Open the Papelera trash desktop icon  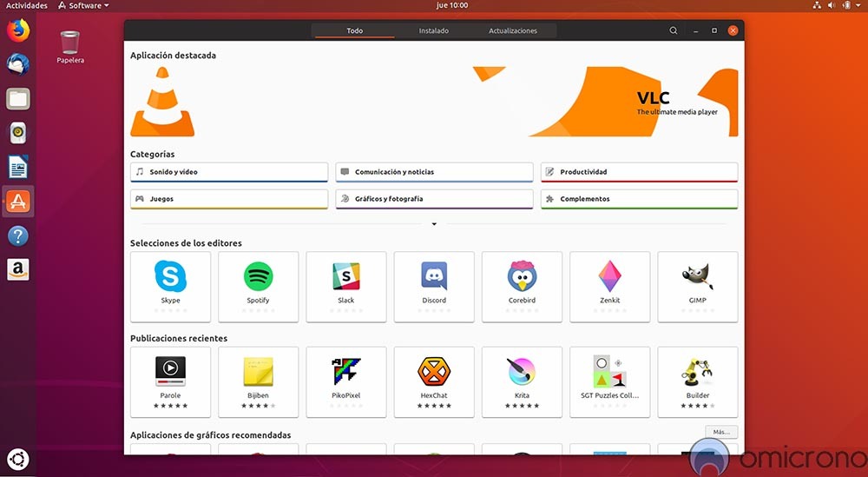[x=70, y=47]
